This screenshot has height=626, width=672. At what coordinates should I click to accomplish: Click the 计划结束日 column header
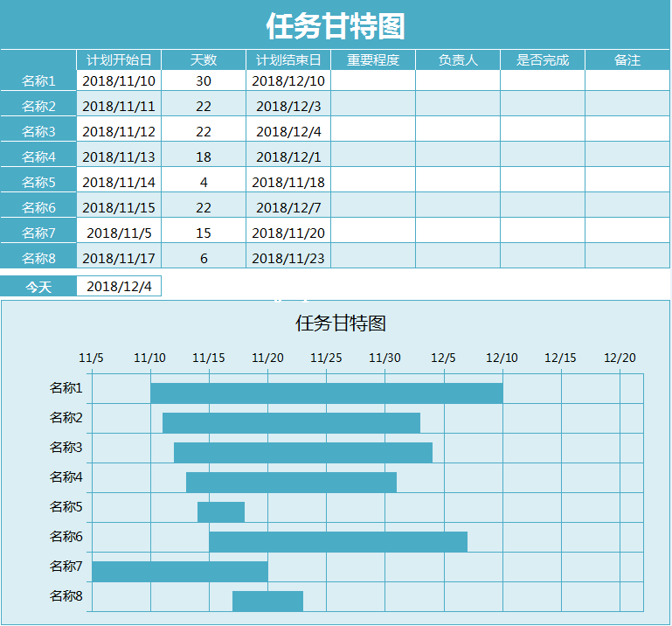[x=288, y=60]
